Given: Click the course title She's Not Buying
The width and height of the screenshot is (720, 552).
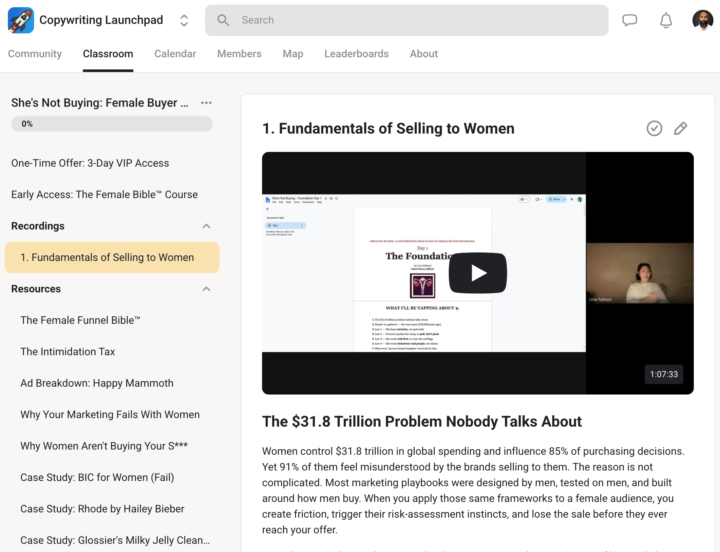Looking at the screenshot, I should (100, 103).
